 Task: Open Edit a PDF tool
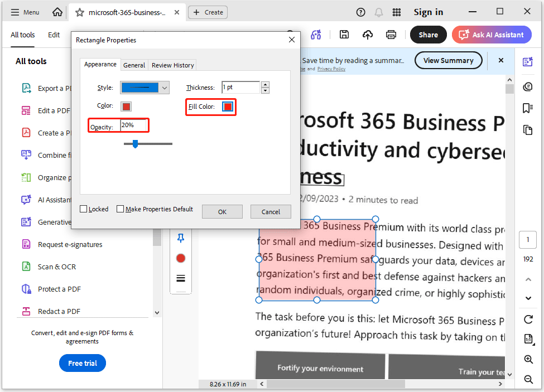click(x=46, y=110)
